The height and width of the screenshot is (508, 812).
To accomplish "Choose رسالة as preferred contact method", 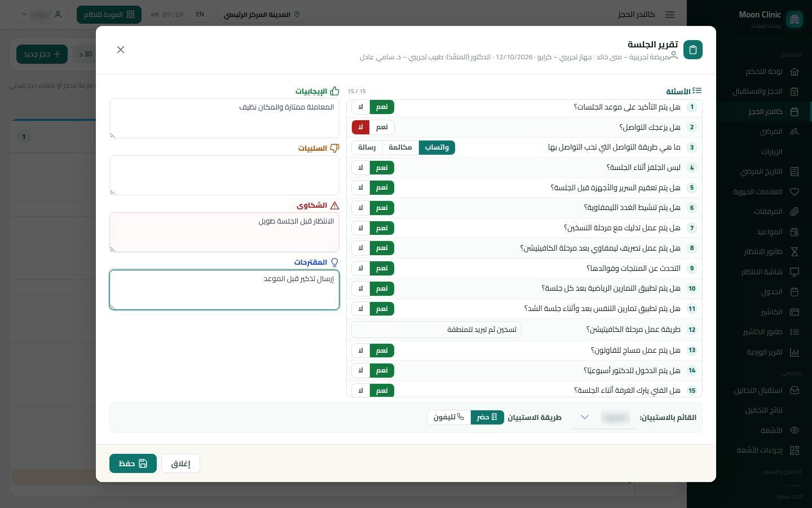I will [367, 147].
